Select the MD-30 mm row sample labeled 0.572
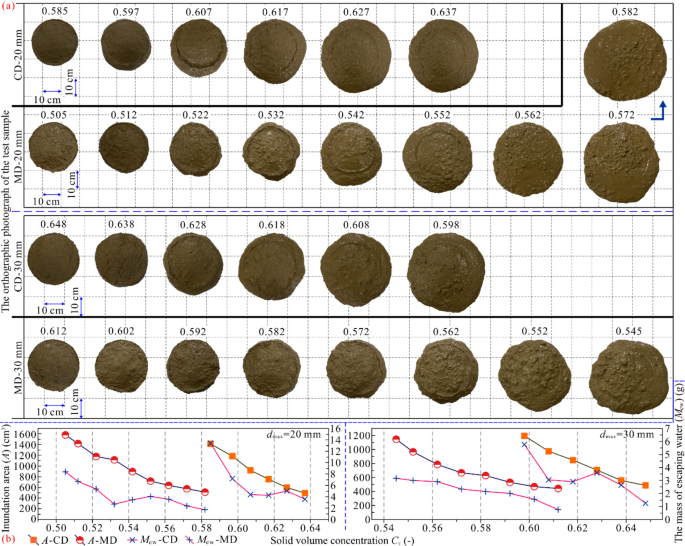The height and width of the screenshot is (546, 685). (x=356, y=369)
